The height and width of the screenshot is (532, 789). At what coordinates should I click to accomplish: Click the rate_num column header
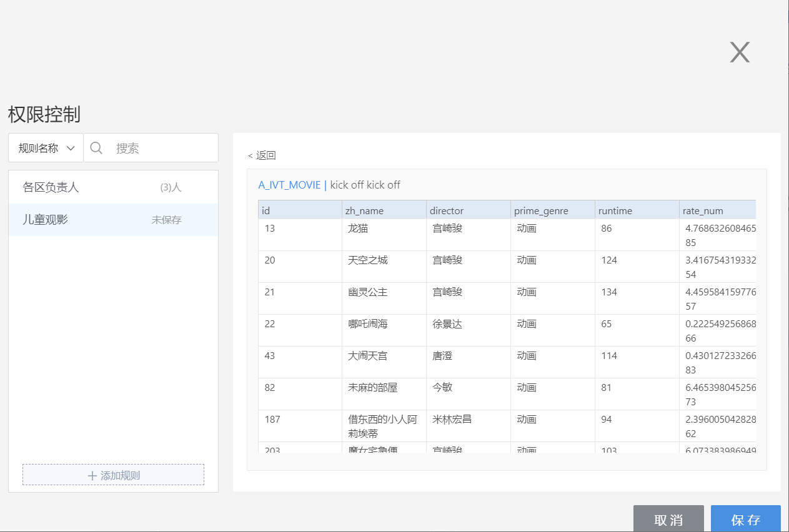point(718,210)
